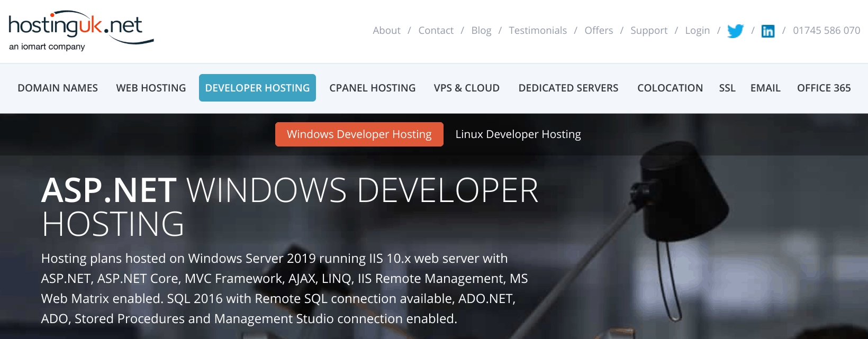868x339 pixels.
Task: Open the Office 365 menu item
Action: pyautogui.click(x=824, y=88)
